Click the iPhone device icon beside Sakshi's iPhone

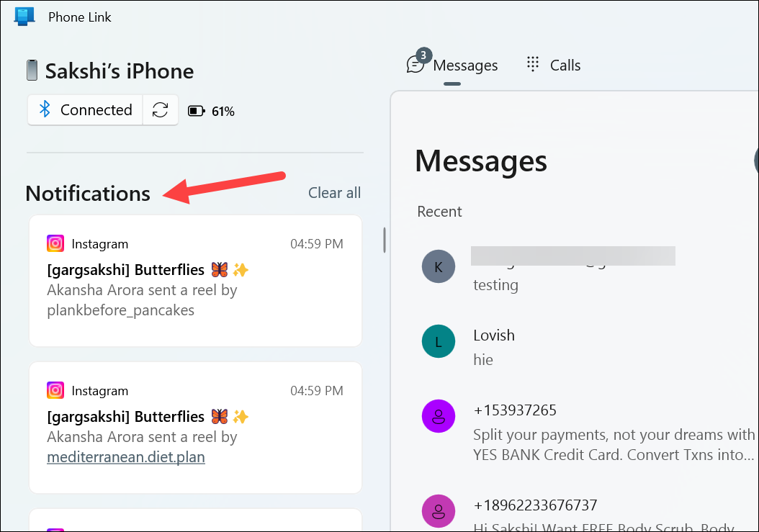point(32,71)
